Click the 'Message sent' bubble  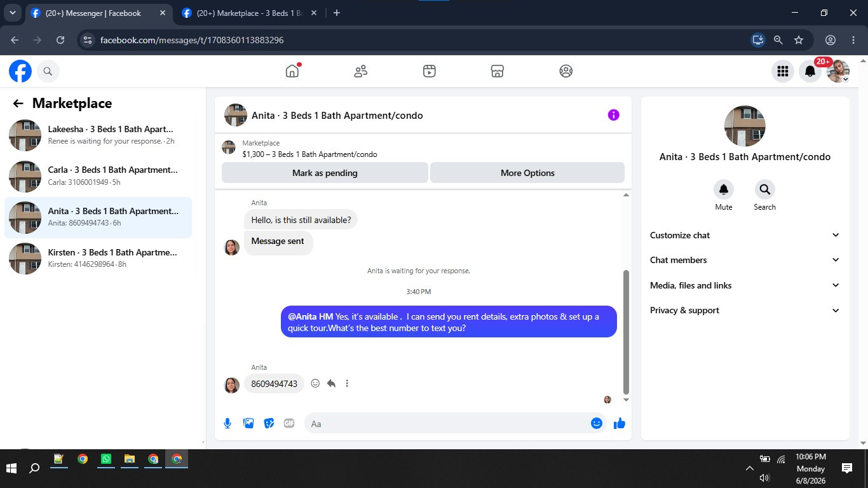click(x=278, y=241)
